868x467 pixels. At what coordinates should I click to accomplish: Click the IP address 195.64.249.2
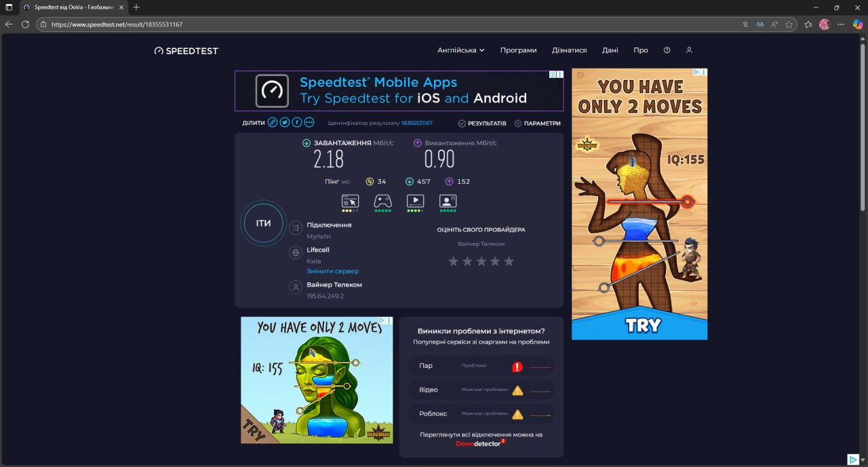click(x=325, y=296)
